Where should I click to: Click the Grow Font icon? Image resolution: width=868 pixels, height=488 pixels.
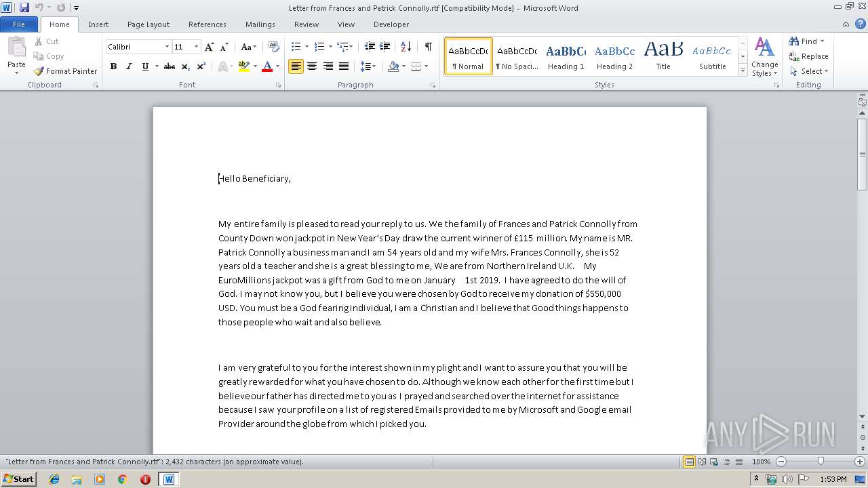coord(210,47)
